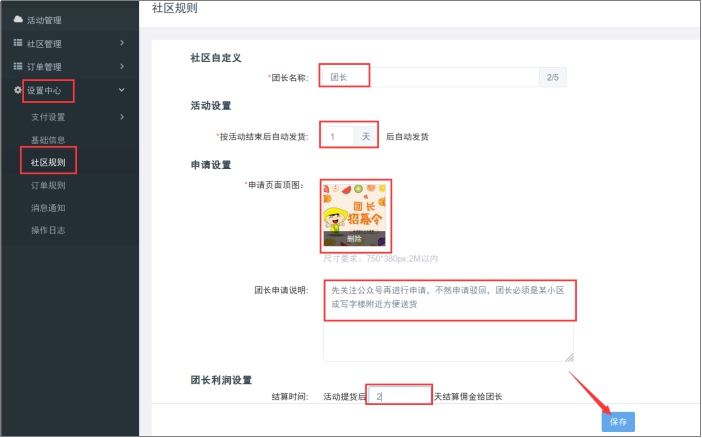
Task: Click the list icon next to 社区管理
Action: tap(18, 43)
